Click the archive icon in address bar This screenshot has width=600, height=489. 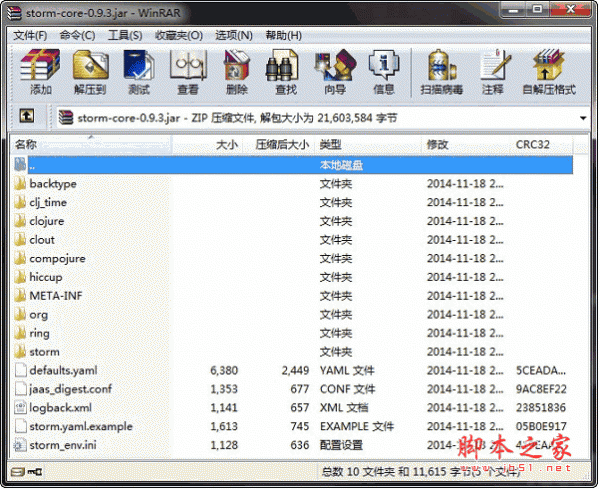coord(66,118)
